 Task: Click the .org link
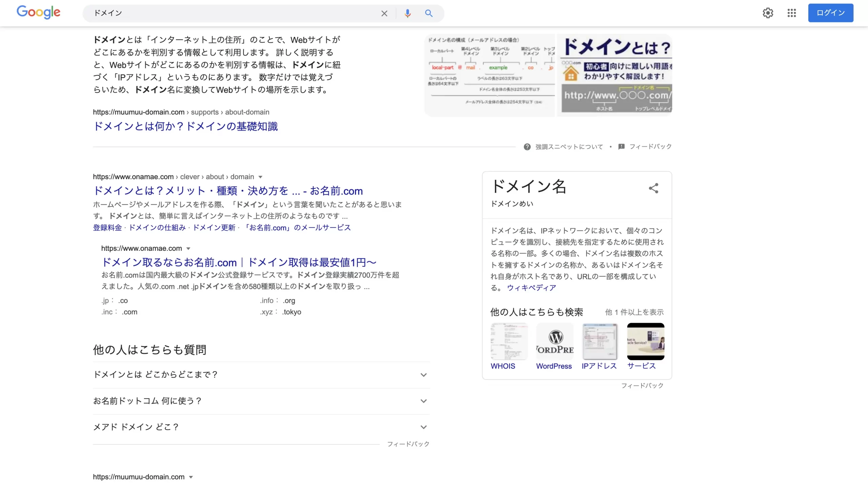click(289, 300)
